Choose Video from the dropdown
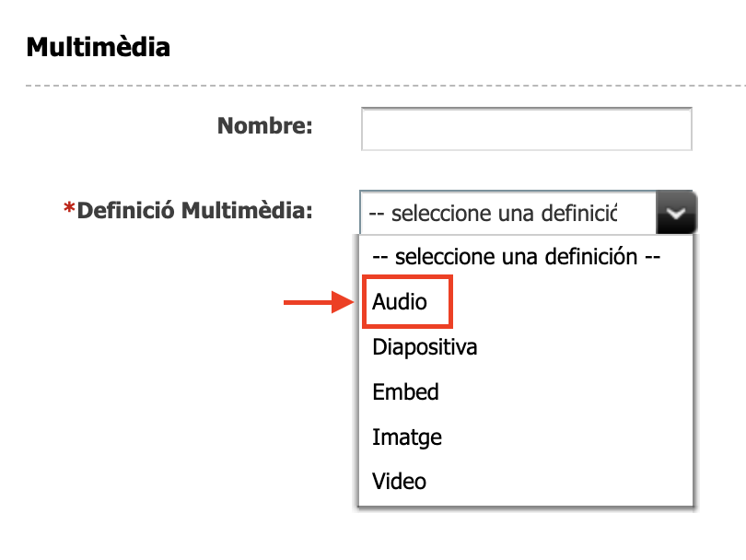The image size is (746, 560). [399, 481]
